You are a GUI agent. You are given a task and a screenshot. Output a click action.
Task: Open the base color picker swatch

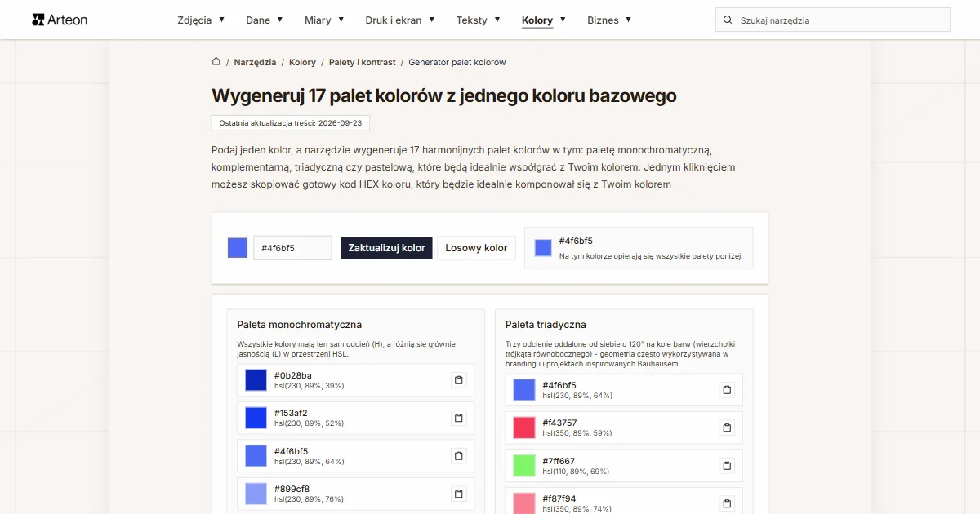238,248
